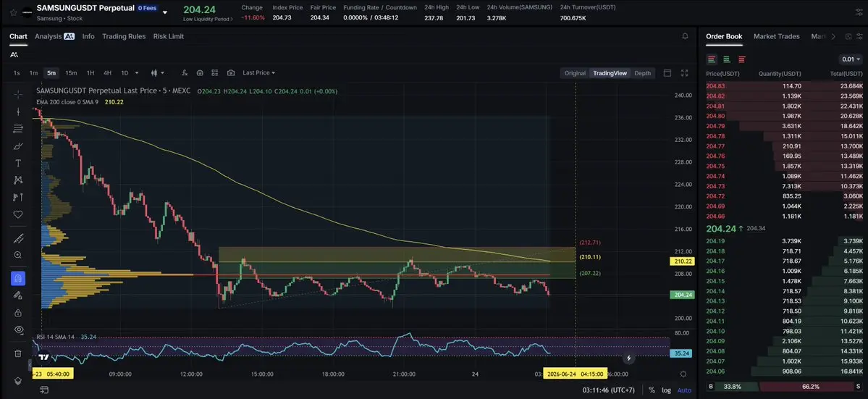Expand the chart to fullscreen

point(685,73)
